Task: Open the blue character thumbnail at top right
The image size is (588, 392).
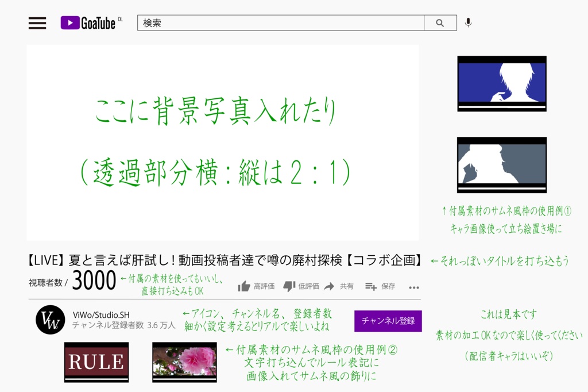Action: click(501, 83)
